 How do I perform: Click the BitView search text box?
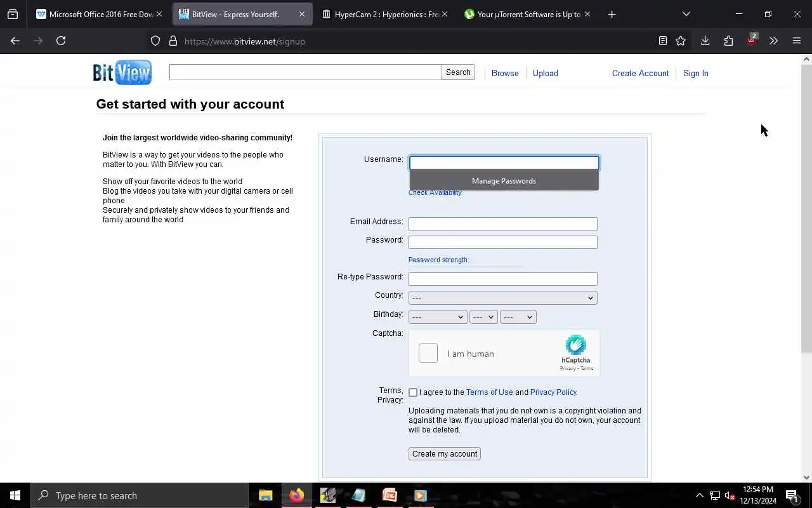pos(305,72)
